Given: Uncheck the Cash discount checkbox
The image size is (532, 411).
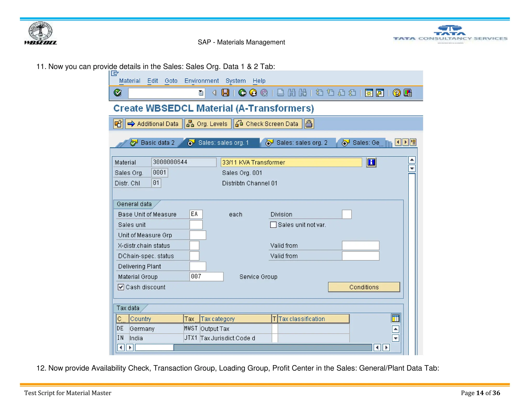Looking at the screenshot, I should 121,287.
